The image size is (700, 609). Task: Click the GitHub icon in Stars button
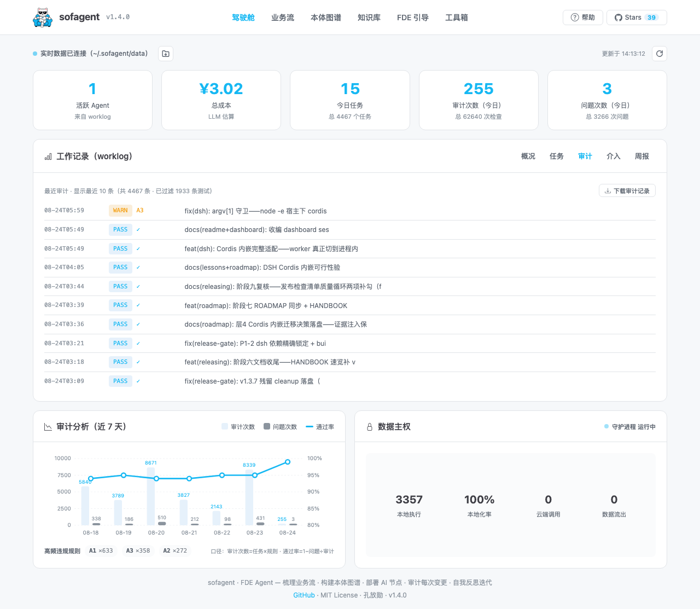(x=619, y=18)
